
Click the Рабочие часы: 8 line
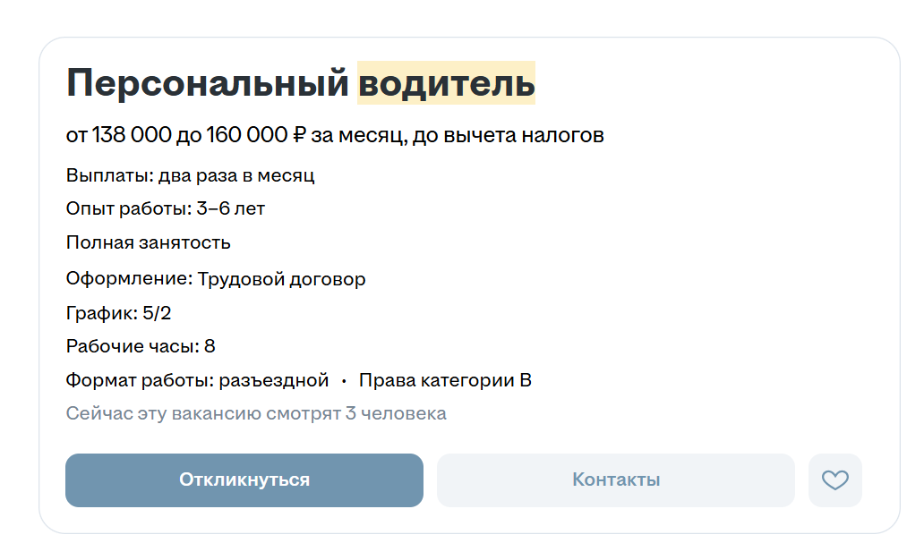tap(141, 346)
